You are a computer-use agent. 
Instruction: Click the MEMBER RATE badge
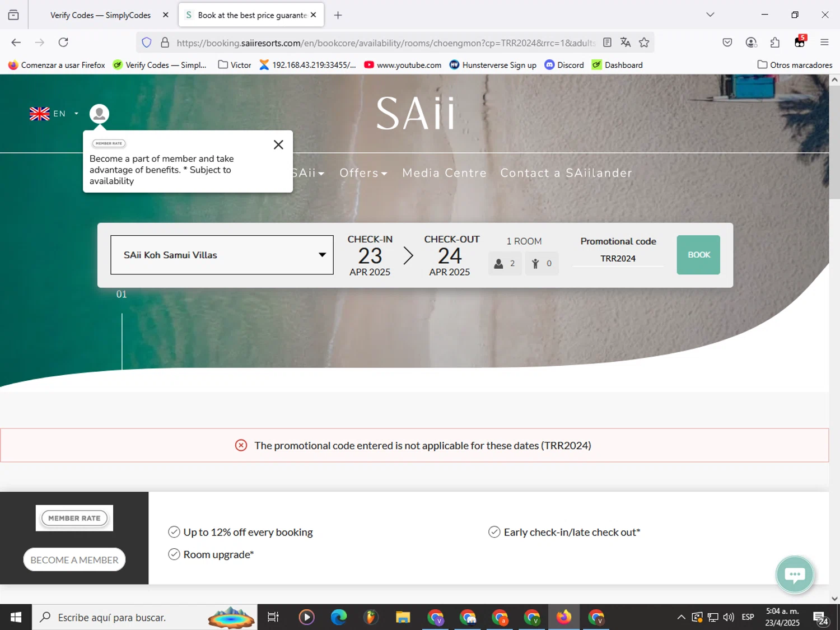[74, 518]
